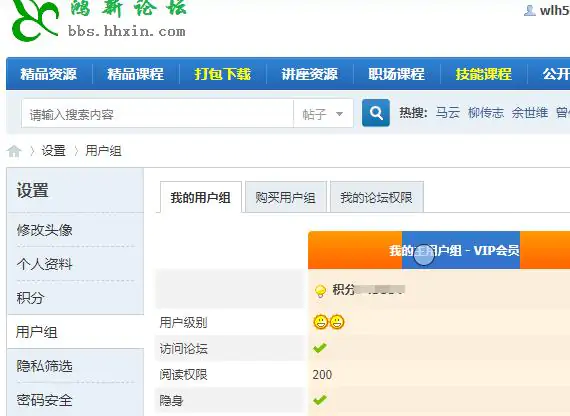Open 修改头像 in the settings sidebar

click(44, 230)
